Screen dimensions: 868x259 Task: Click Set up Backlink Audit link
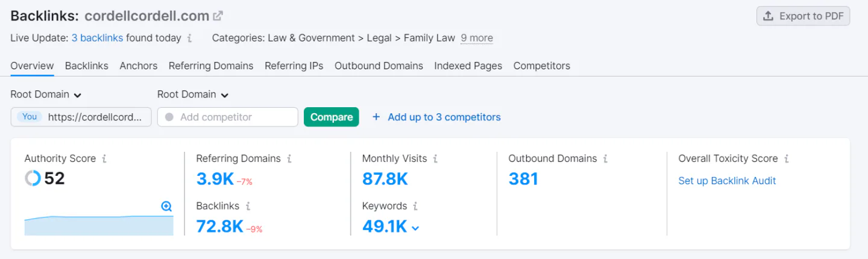[727, 181]
